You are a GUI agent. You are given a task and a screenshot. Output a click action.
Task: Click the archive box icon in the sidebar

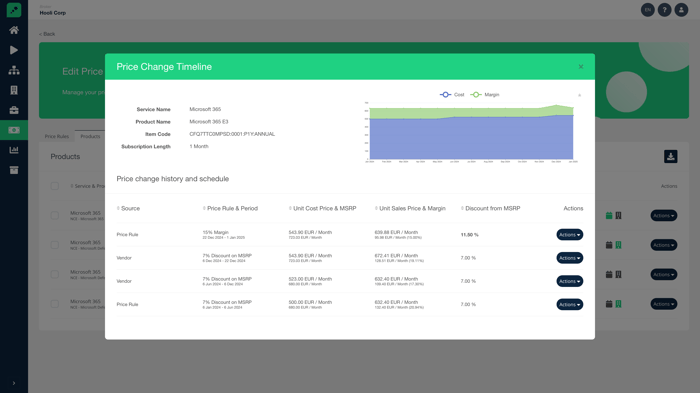[14, 170]
